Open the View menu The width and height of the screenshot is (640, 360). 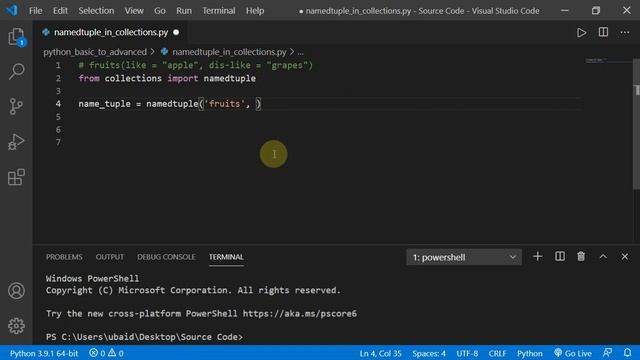pyautogui.click(x=134, y=11)
